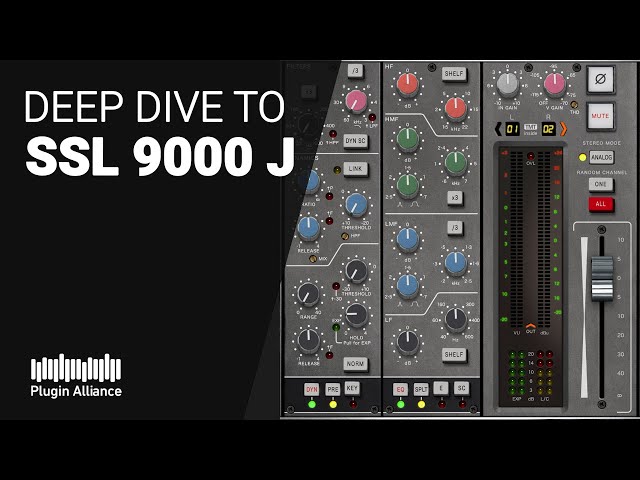This screenshot has width=640, height=480.
Task: Click the IN GAIN grey knob
Action: 507,84
